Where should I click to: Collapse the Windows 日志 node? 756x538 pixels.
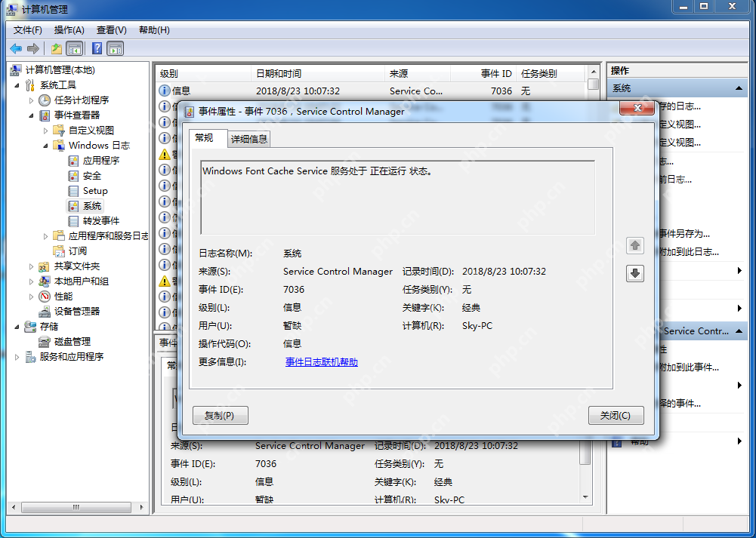point(45,146)
